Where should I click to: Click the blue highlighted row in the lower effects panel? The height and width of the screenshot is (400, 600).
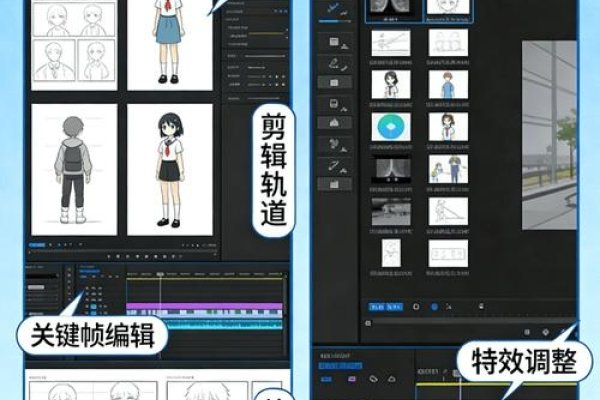[340, 366]
